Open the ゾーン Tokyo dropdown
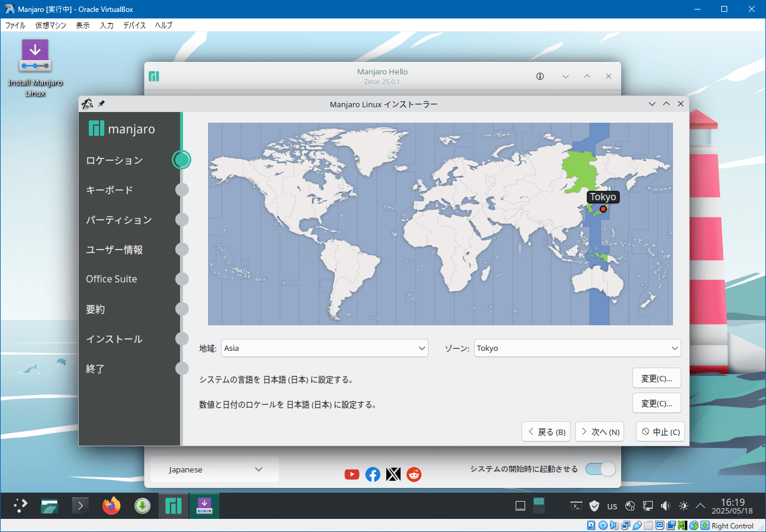Screen dimensions: 766x532 [577, 348]
